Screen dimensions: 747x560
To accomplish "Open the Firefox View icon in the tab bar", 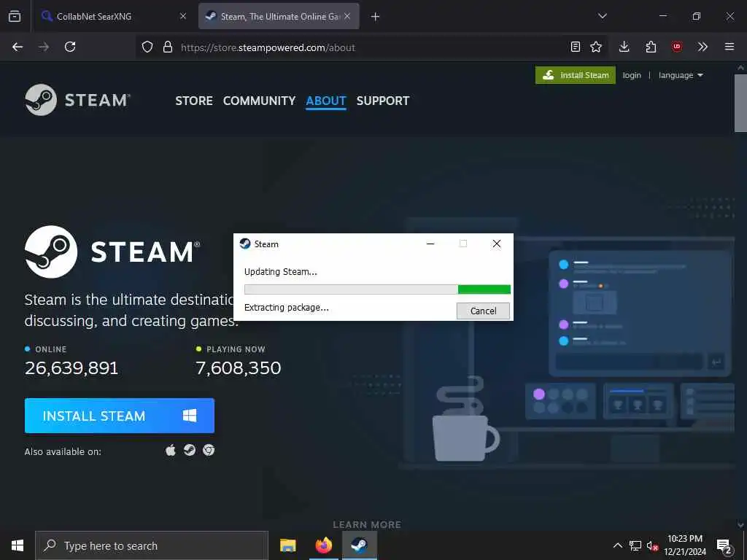I will coord(15,16).
